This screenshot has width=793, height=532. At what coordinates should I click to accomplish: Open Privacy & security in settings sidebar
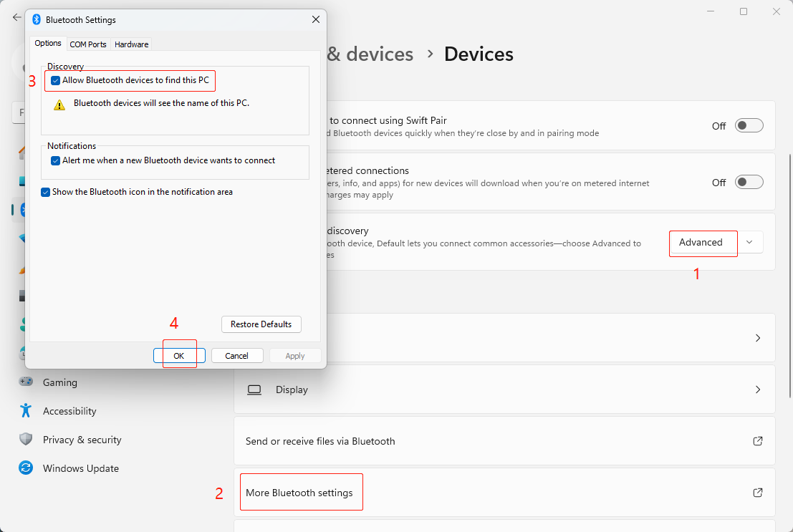coord(82,440)
